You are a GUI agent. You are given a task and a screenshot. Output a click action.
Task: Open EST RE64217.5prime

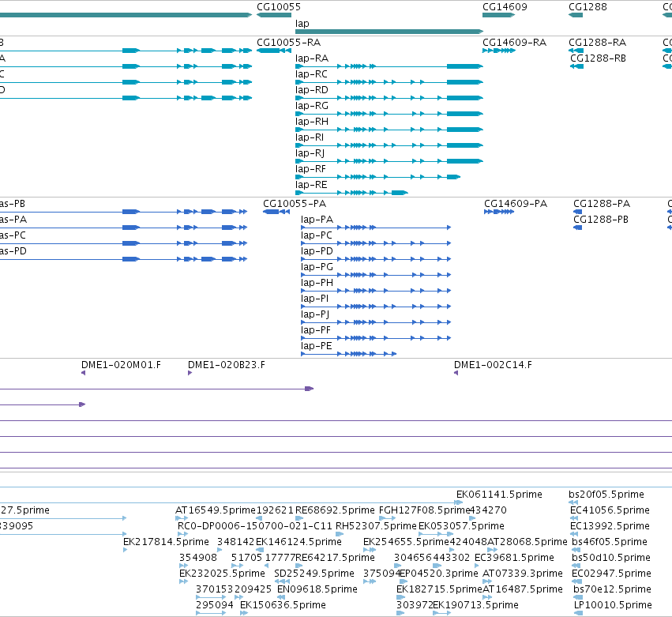point(335,558)
